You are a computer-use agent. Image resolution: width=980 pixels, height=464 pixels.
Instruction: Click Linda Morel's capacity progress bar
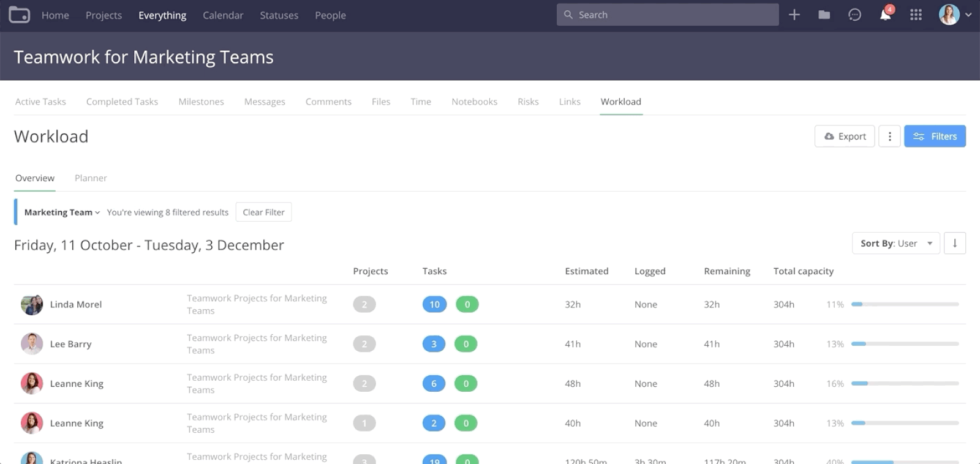coord(905,304)
